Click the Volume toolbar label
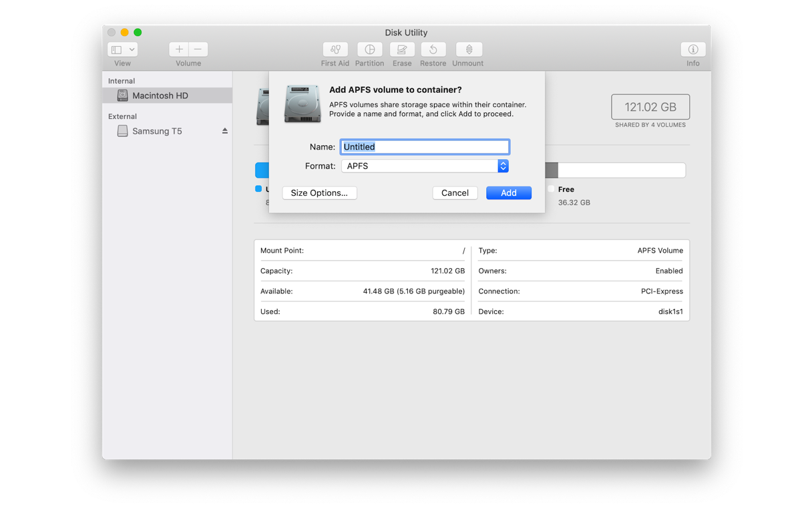 point(188,63)
